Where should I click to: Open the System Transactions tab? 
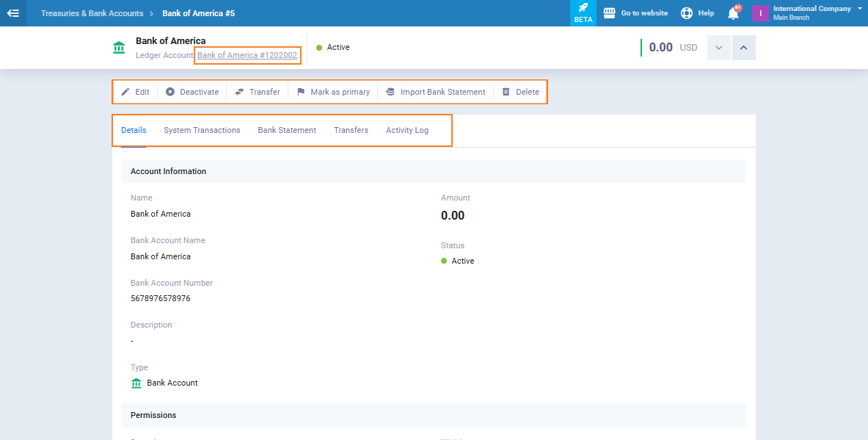202,130
